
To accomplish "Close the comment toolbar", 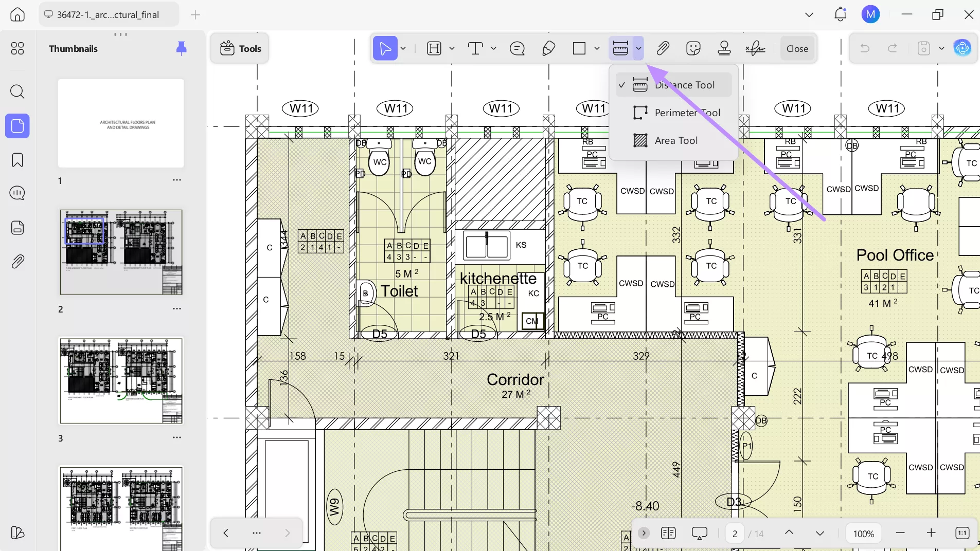I will [797, 49].
